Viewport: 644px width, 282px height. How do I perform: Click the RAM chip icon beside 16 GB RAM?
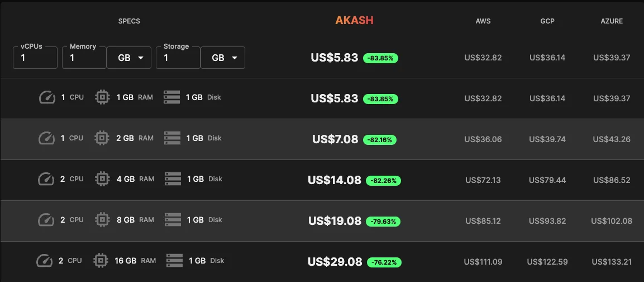(101, 261)
